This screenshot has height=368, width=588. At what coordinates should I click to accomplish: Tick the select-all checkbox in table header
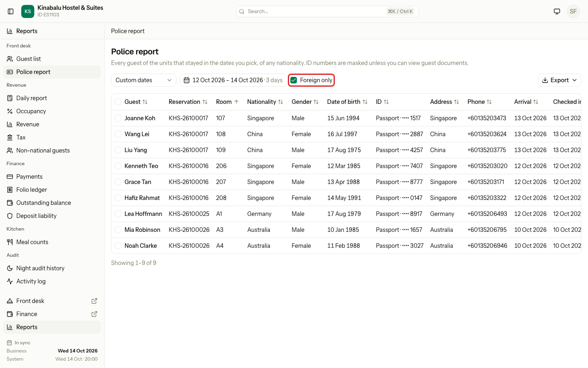(x=118, y=102)
